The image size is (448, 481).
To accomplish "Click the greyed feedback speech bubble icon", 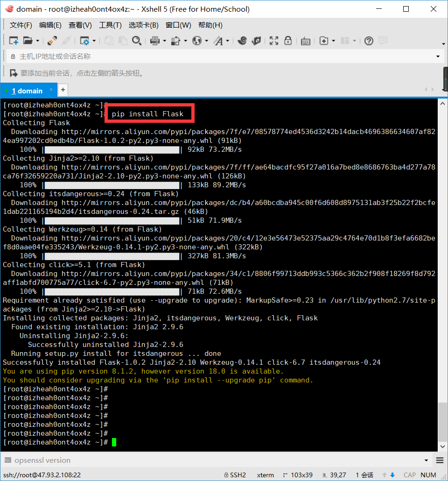I will 383,41.
